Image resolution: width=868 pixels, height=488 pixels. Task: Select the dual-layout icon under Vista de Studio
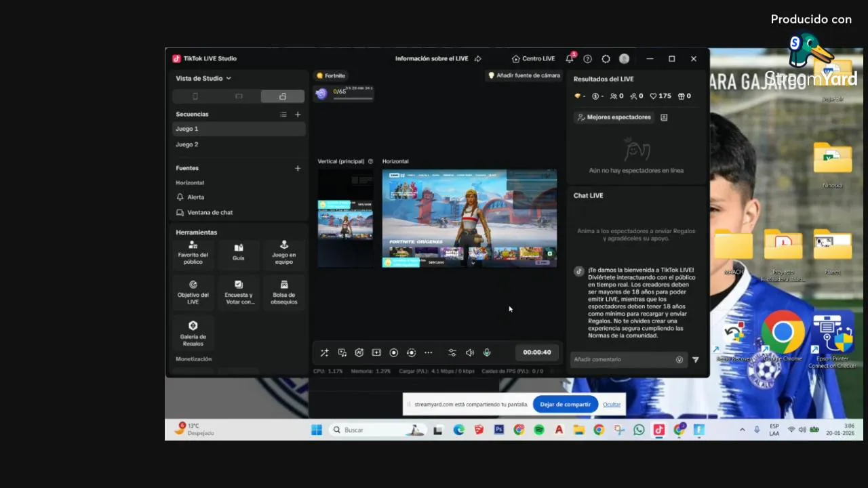[283, 96]
